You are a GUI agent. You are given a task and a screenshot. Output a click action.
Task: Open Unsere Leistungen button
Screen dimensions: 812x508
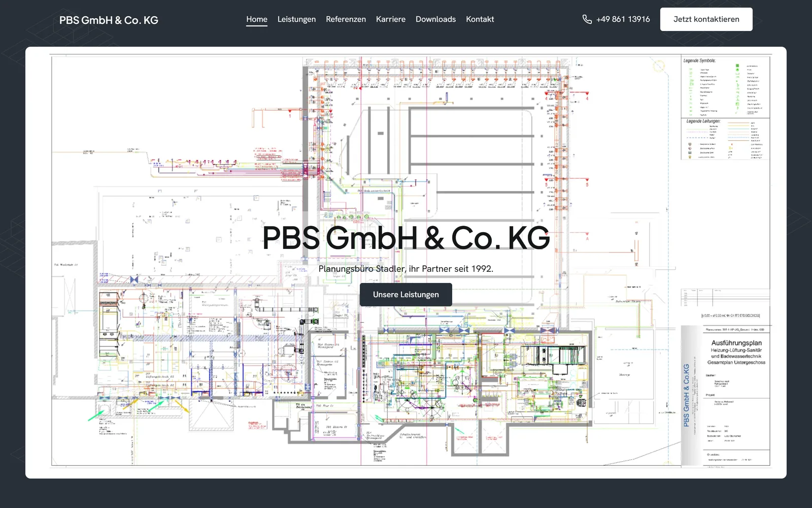(x=406, y=295)
